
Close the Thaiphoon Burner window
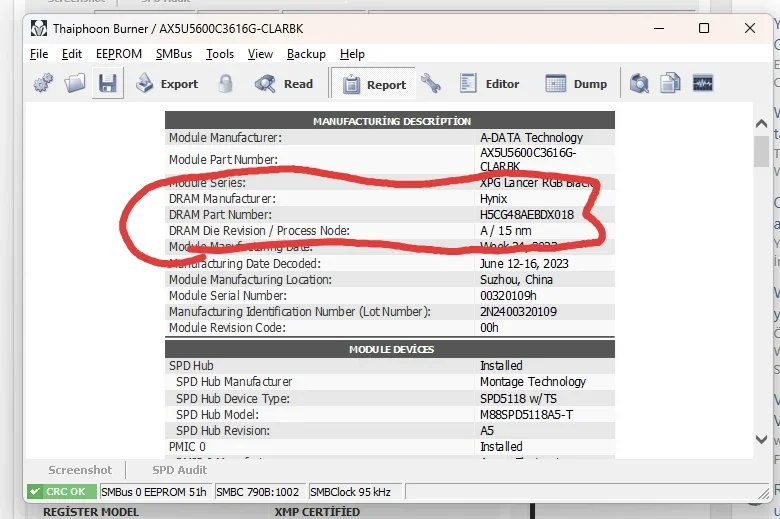[750, 28]
